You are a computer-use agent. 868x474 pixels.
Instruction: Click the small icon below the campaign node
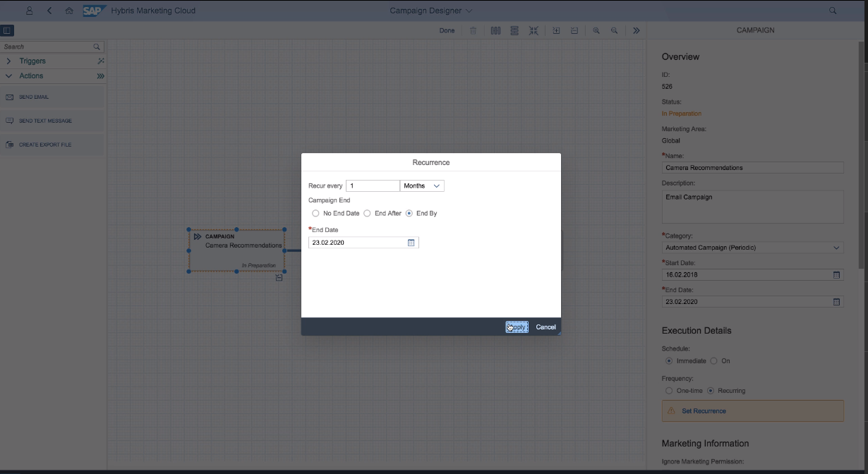(279, 278)
